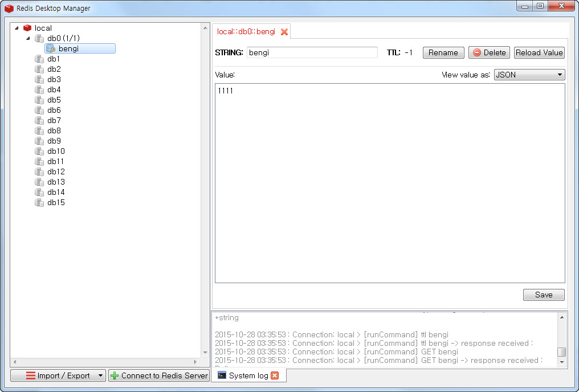Screen dimensions: 579x392
Task: Click the db5 database icon
Action: click(39, 100)
